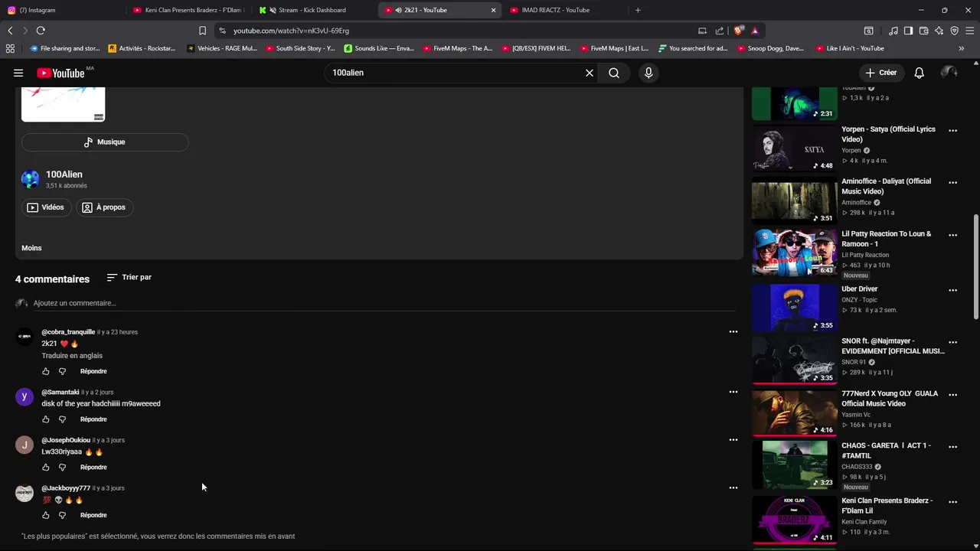Image resolution: width=980 pixels, height=551 pixels.
Task: Open SNOR ft. @Najmtayer EVIDEMMENT video title
Action: tap(893, 346)
